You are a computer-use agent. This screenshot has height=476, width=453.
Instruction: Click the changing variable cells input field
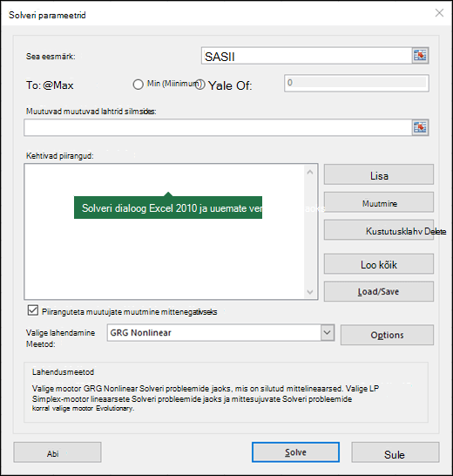(x=218, y=127)
